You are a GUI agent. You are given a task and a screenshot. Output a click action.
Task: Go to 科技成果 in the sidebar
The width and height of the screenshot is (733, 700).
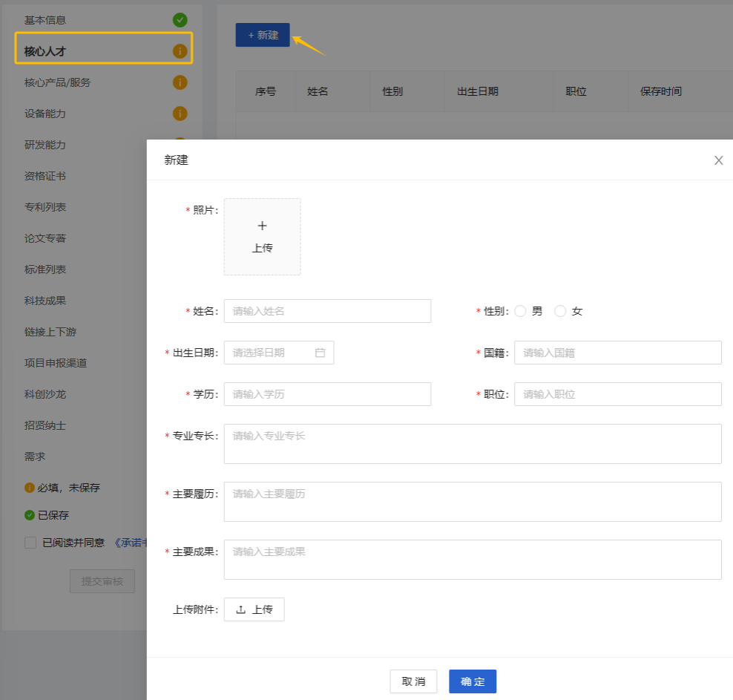45,301
